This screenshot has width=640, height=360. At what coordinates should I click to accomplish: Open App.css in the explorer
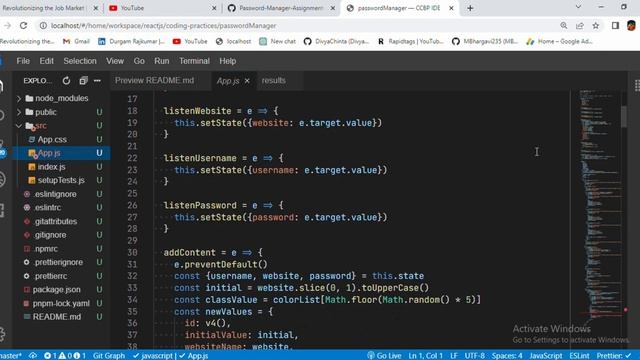click(52, 140)
